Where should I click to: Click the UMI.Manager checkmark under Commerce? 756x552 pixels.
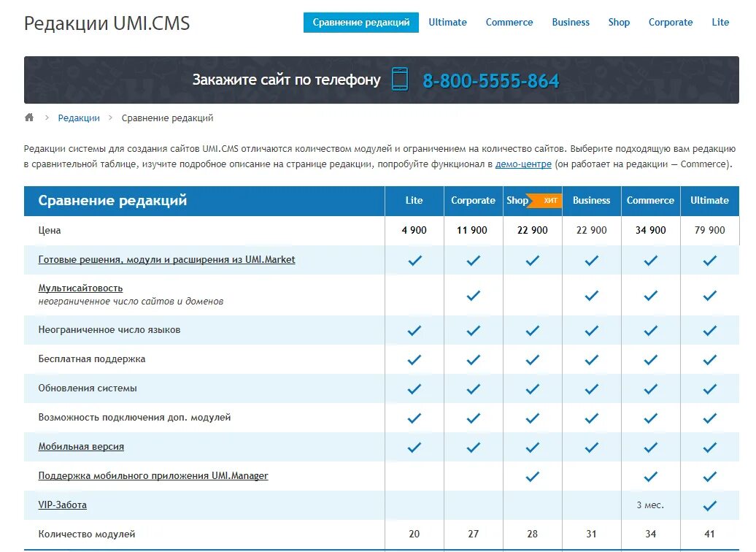click(x=650, y=477)
